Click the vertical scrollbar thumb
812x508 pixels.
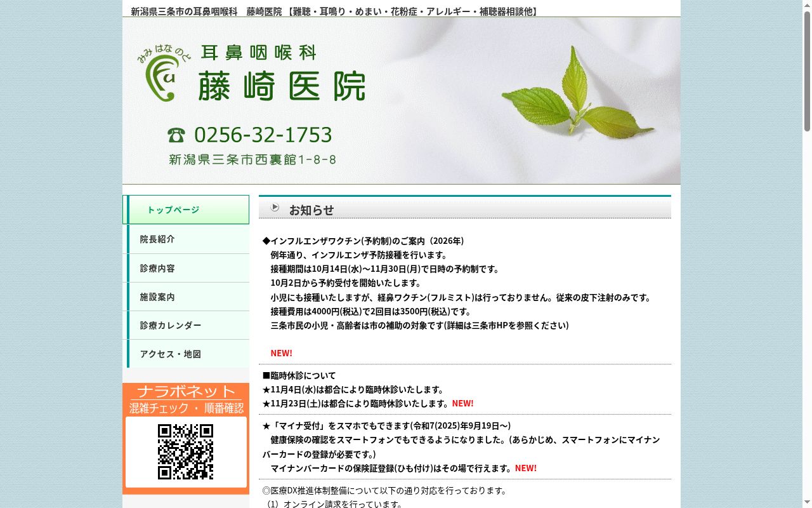pyautogui.click(x=807, y=70)
